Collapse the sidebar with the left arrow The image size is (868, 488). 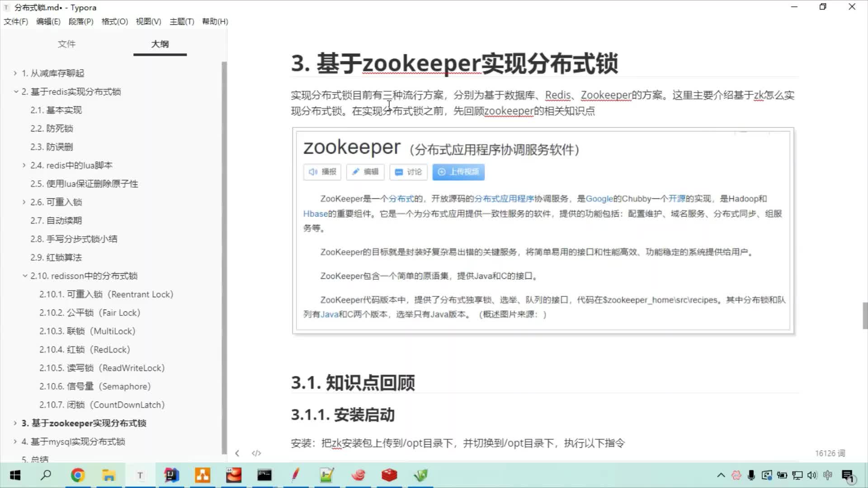237,453
